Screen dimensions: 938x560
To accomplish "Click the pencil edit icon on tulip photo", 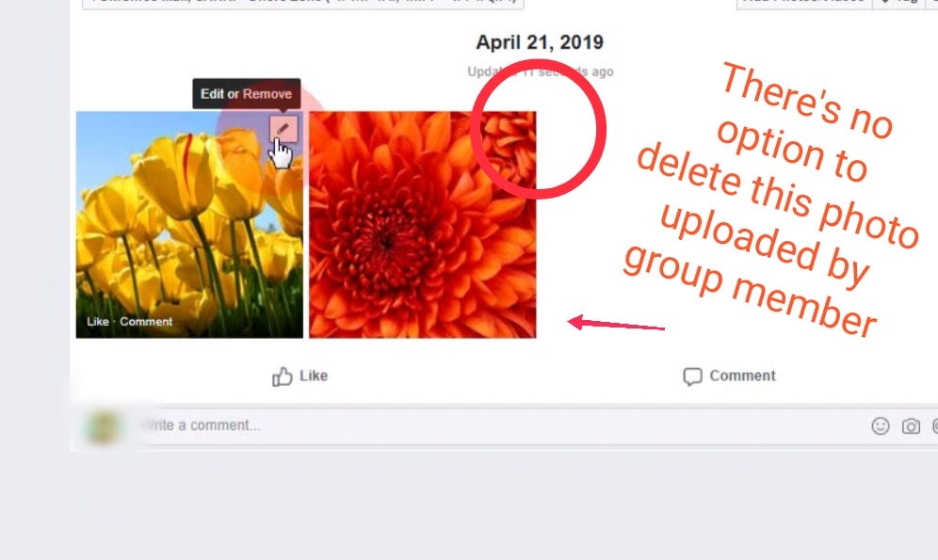I will pyautogui.click(x=283, y=129).
